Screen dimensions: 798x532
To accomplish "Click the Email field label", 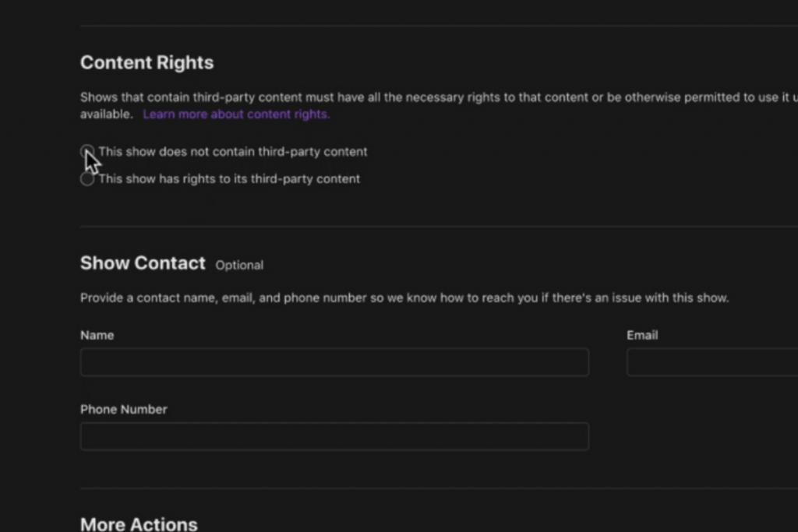I will (642, 335).
